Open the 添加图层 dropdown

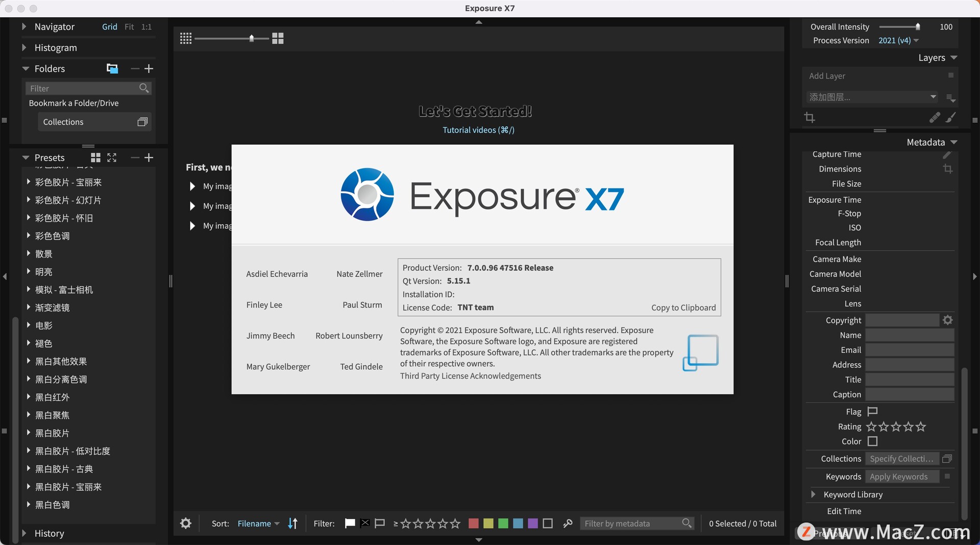point(872,97)
